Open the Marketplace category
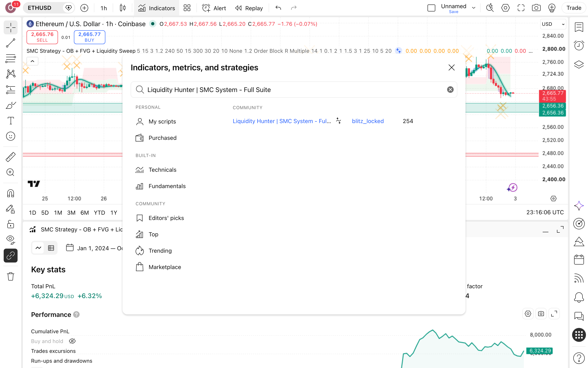Viewport: 588px width, 368px height. point(158,267)
